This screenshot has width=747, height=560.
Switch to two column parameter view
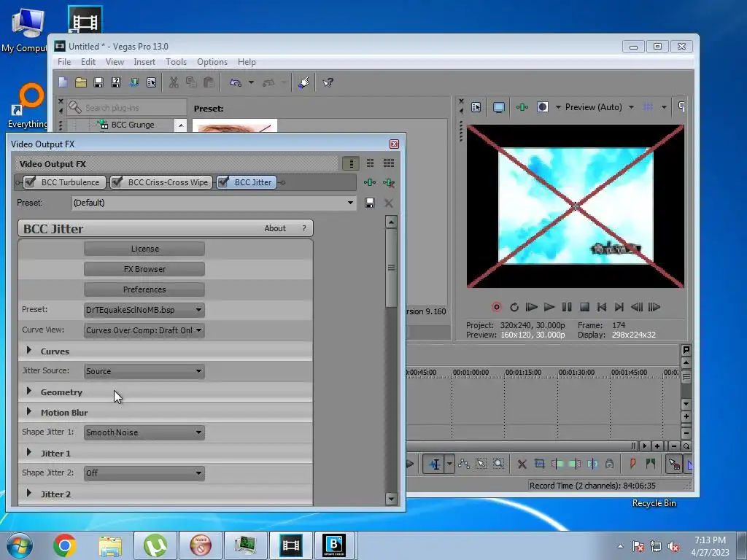click(x=370, y=163)
